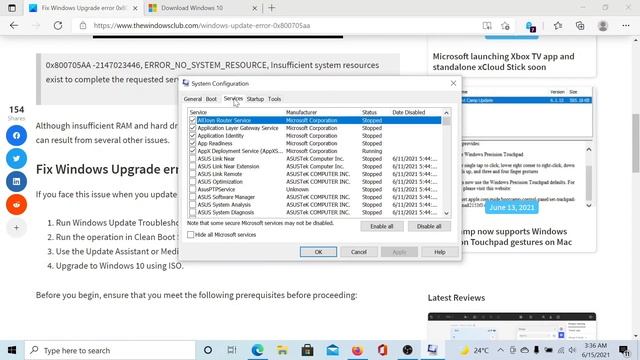Open the tab actions menu icon
This screenshot has height=360, width=640.
[x=12, y=8]
